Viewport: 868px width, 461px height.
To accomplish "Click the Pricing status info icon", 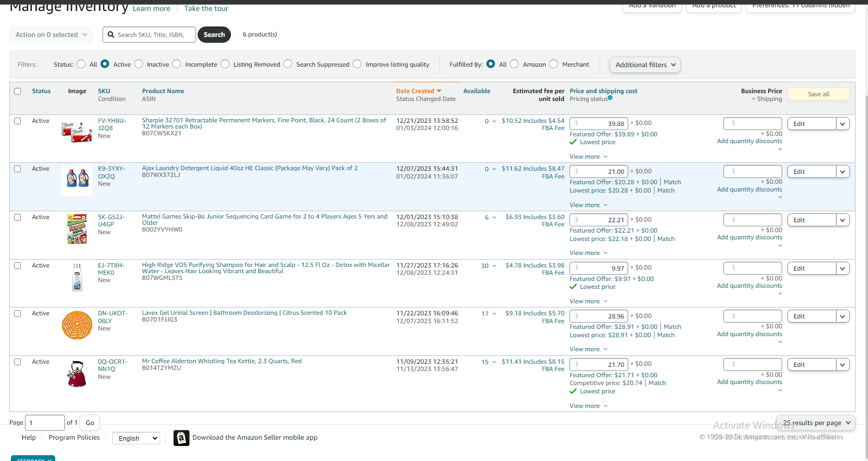I will pos(610,97).
